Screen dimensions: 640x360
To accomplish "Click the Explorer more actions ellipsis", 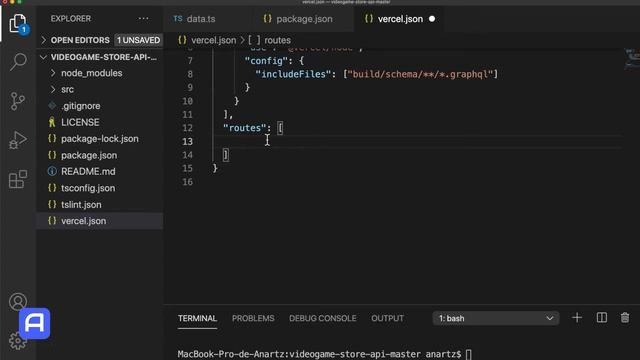I will (143, 18).
